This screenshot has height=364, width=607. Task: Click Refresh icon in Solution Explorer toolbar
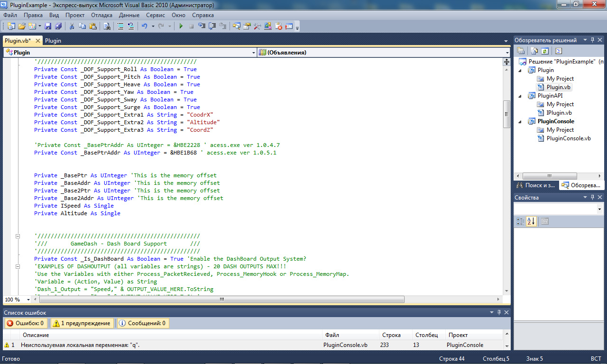point(545,51)
